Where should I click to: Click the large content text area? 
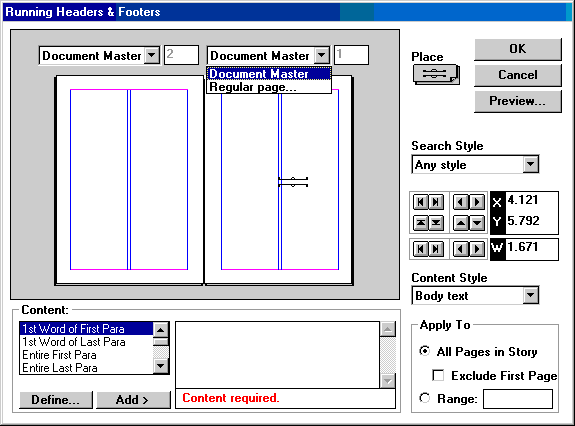[278, 355]
